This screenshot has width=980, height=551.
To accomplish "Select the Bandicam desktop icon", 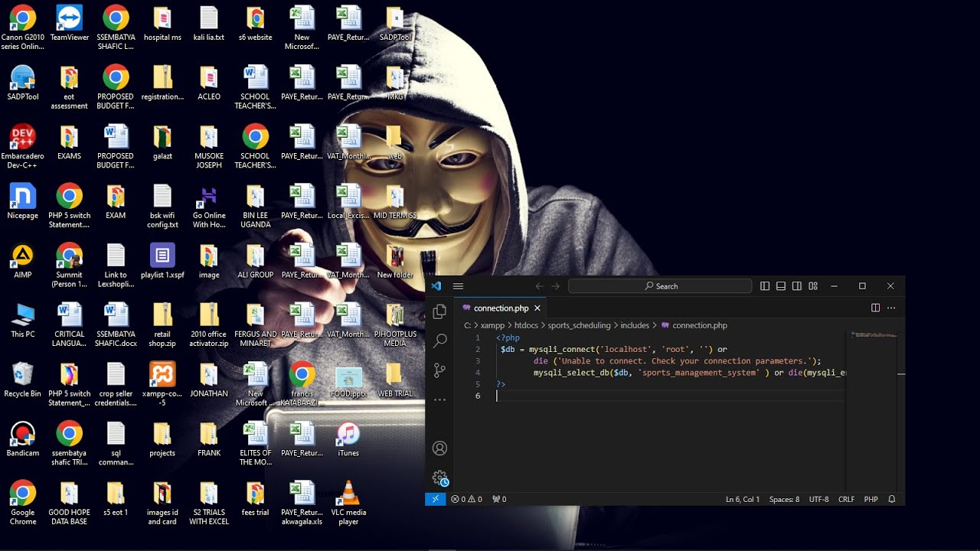I will [23, 439].
